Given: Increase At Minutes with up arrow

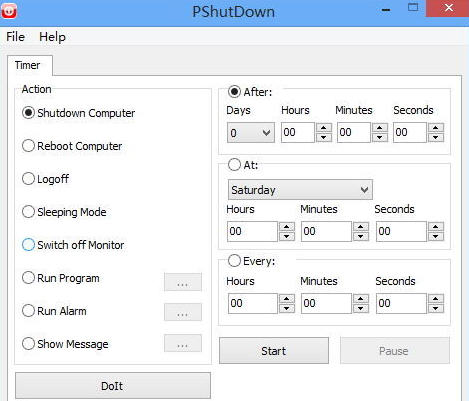Looking at the screenshot, I should (x=361, y=227).
